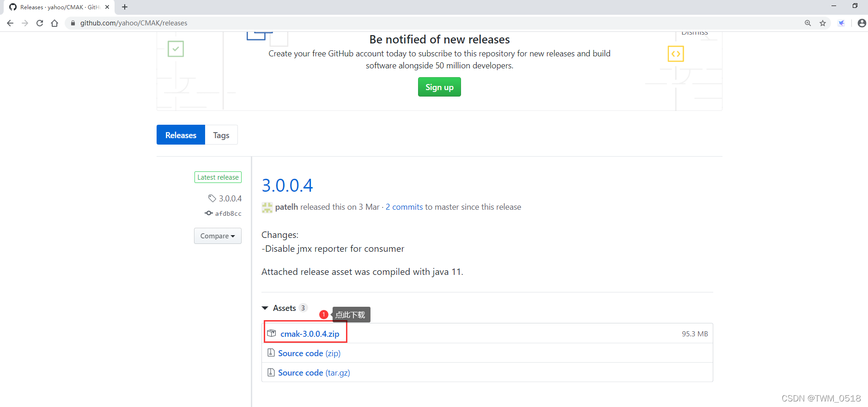
Task: Click the commit icon next to afdb8cc
Action: [209, 213]
